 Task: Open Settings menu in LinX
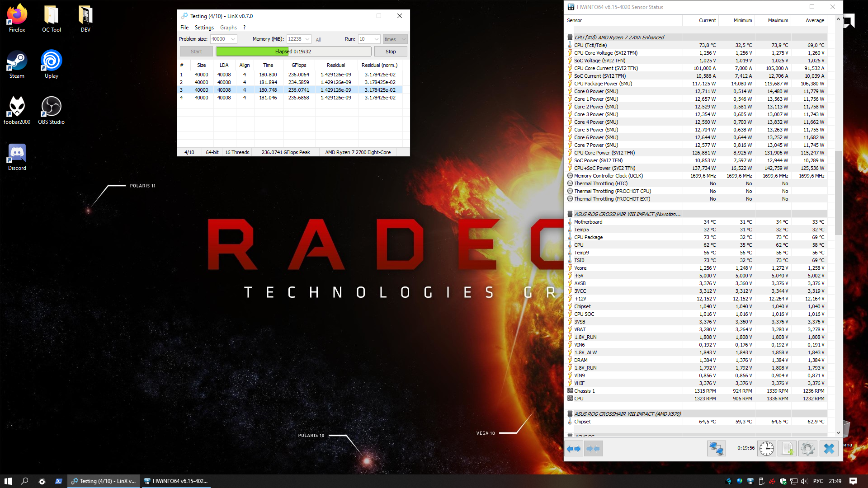(204, 28)
